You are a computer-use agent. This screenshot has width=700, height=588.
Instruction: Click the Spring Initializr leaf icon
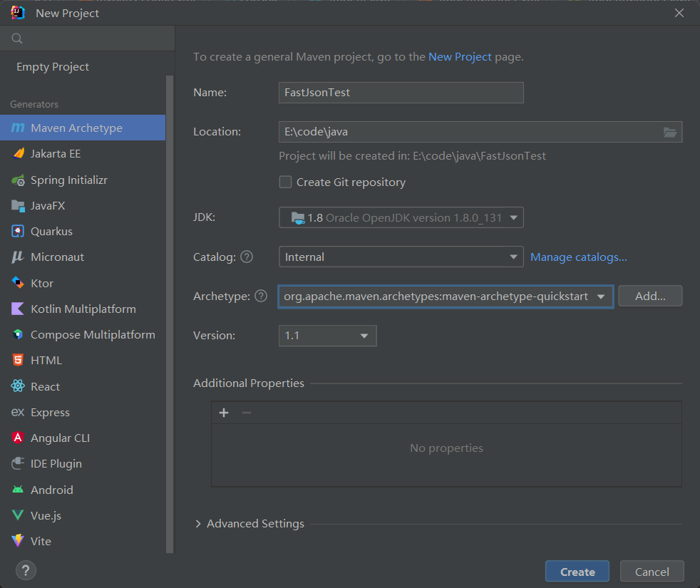click(x=18, y=180)
